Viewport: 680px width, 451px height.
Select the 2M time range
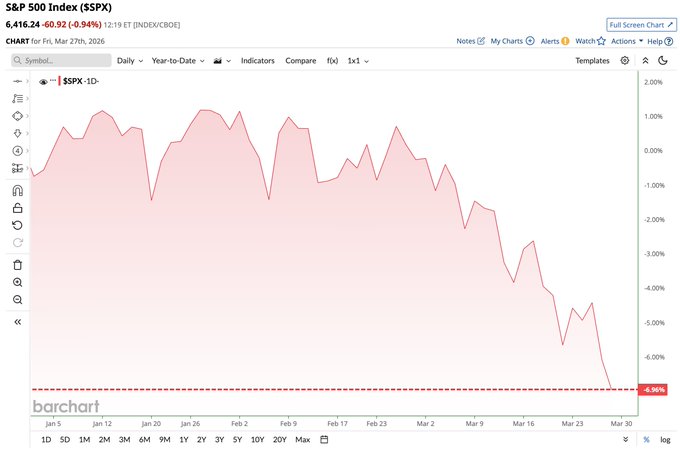[105, 440]
